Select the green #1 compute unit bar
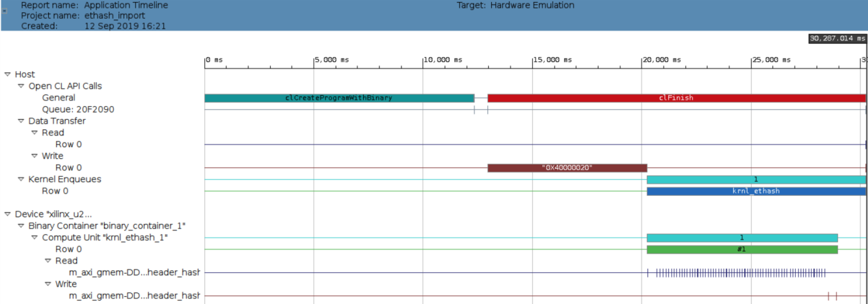868x304 pixels. click(742, 249)
